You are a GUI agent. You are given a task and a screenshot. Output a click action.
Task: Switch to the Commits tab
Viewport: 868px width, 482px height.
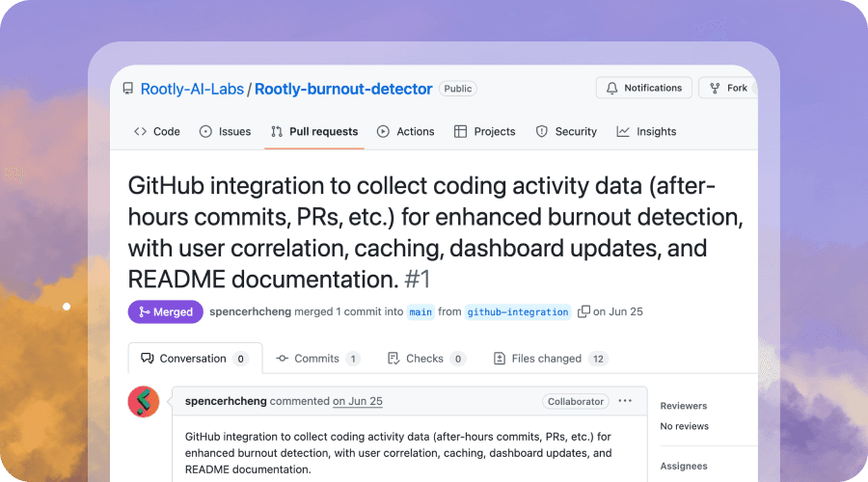(317, 359)
